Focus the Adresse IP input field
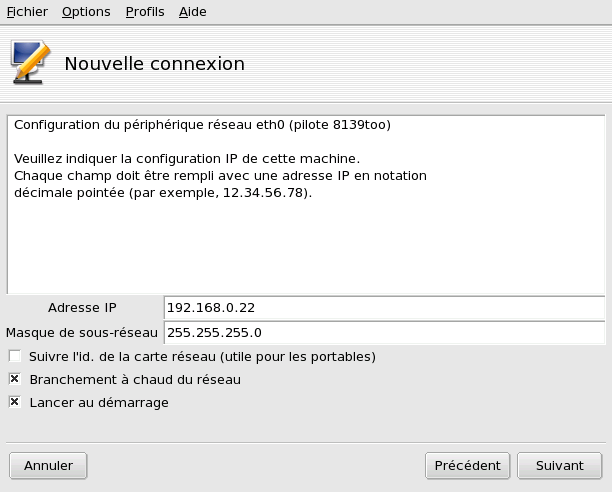 coord(384,308)
